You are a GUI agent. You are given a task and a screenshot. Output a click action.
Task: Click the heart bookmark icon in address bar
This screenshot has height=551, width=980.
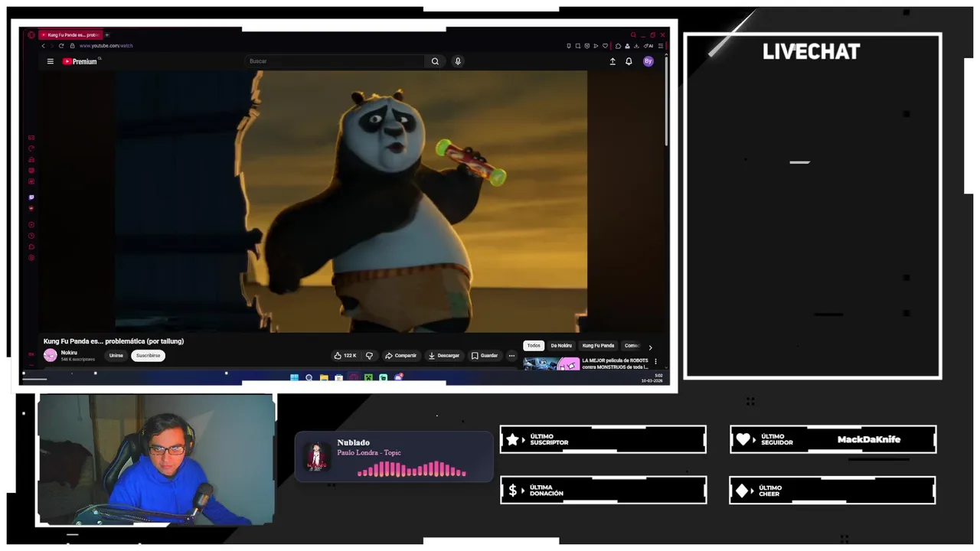(x=605, y=46)
